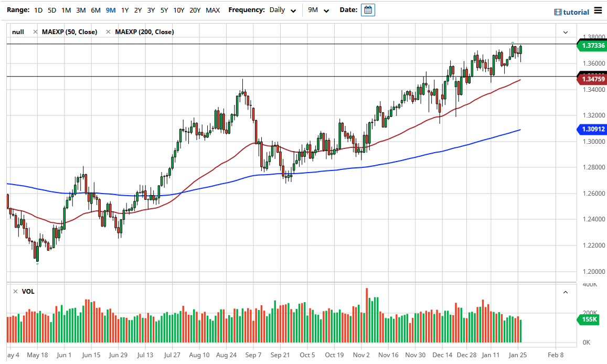Select the MAEXP (200, Close) legend label
This screenshot has width=607, height=364.
(x=144, y=32)
